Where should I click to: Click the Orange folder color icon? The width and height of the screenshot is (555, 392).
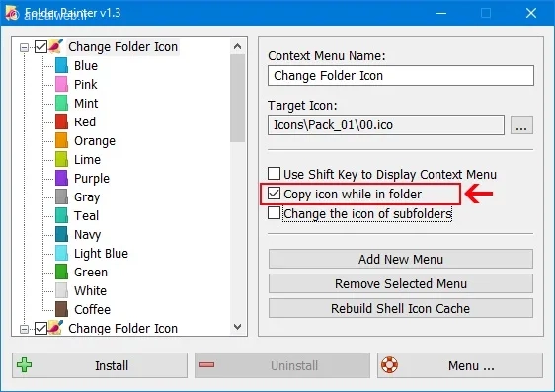[x=61, y=140]
